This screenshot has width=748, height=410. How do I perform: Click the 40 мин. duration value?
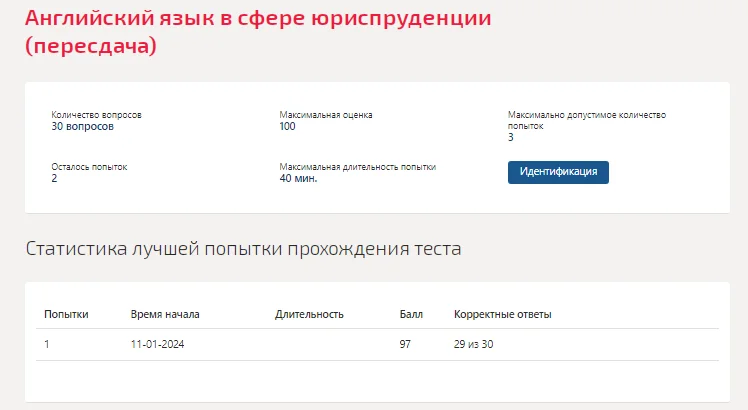pyautogui.click(x=298, y=179)
